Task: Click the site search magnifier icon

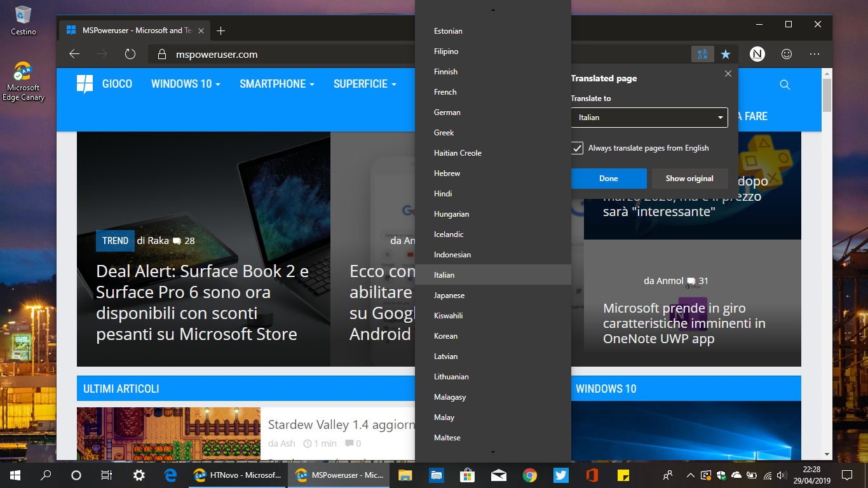Action: click(785, 85)
